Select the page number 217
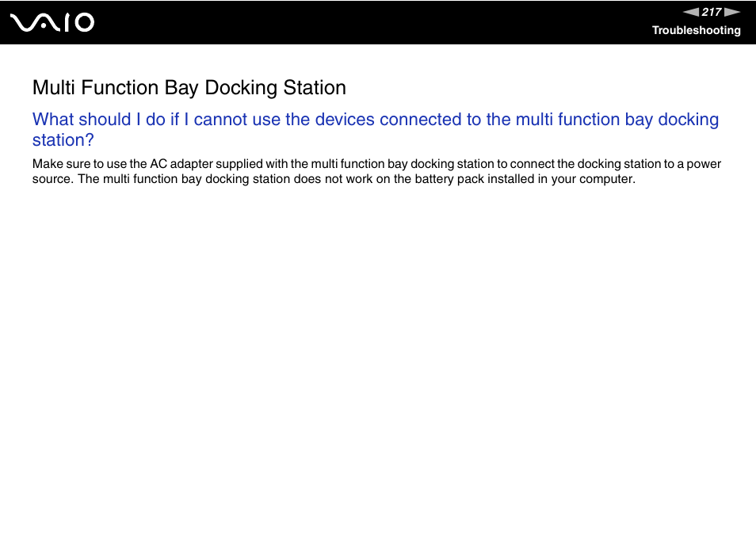Screen dimensions: 756x534 [x=712, y=12]
